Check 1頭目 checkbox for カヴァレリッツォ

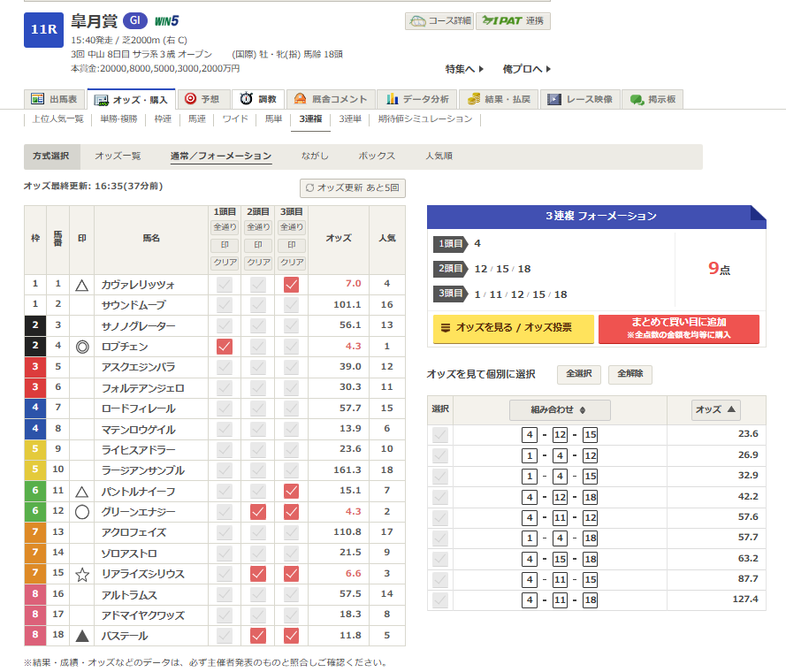click(x=225, y=285)
